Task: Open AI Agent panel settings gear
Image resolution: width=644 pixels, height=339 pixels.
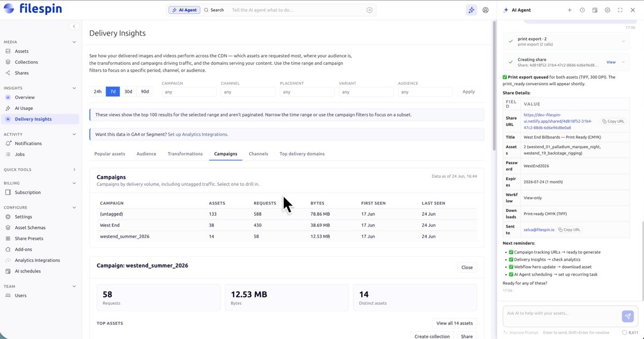Action: tap(608, 10)
